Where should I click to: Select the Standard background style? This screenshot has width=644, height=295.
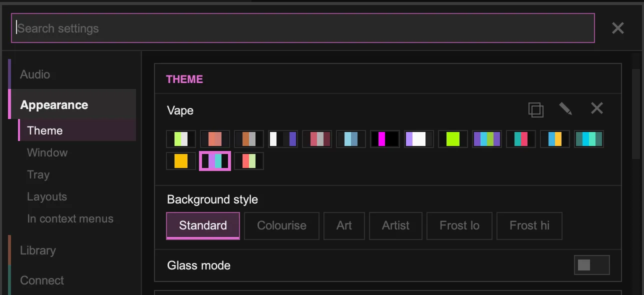coord(203,225)
